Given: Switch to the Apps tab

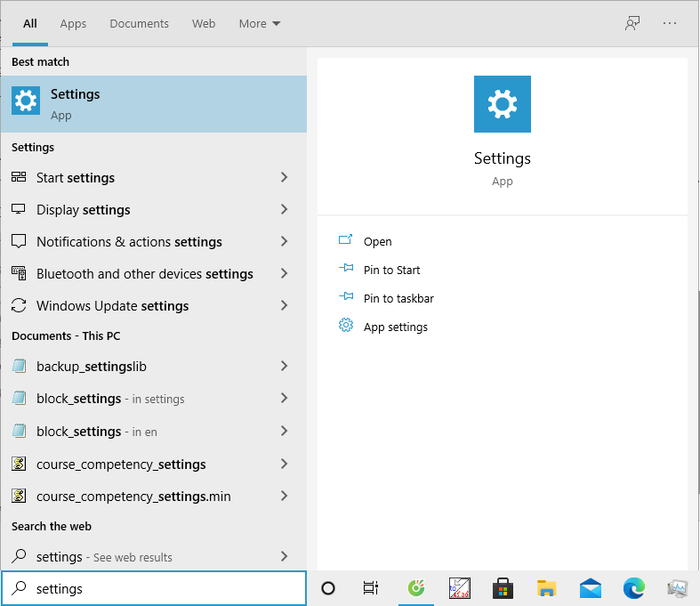Looking at the screenshot, I should pyautogui.click(x=73, y=24).
